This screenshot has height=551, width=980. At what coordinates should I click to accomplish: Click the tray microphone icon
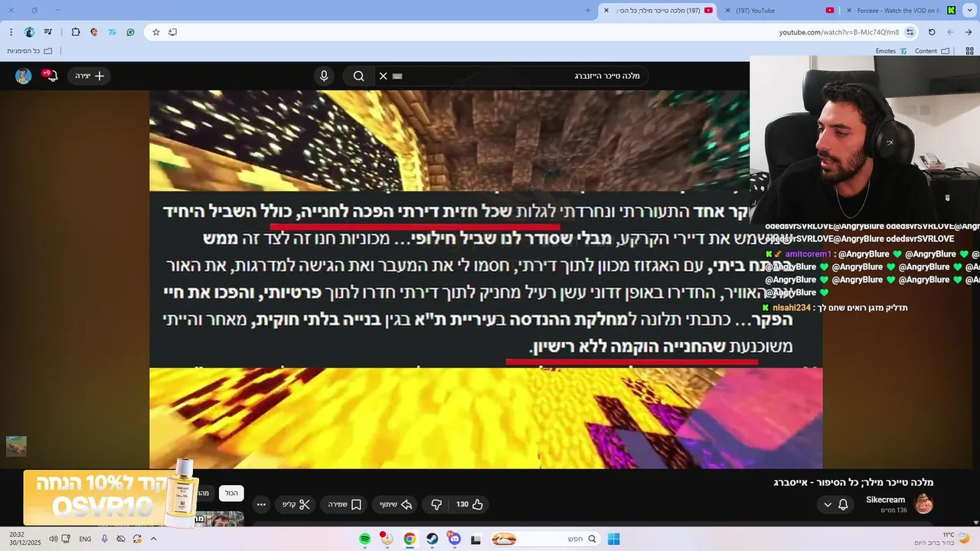(104, 539)
